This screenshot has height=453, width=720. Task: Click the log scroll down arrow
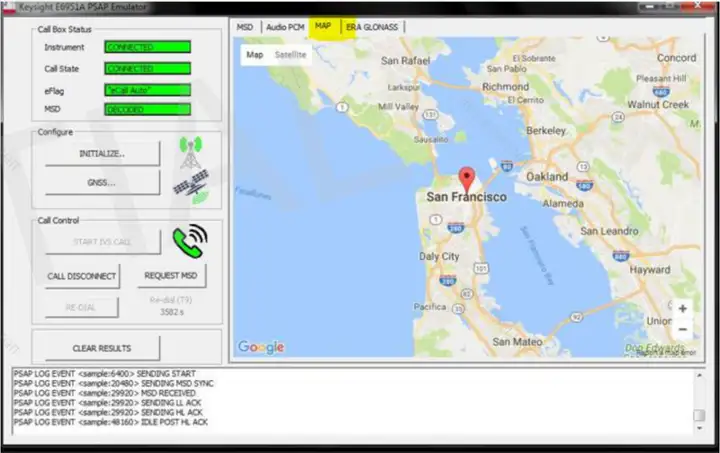tap(699, 428)
